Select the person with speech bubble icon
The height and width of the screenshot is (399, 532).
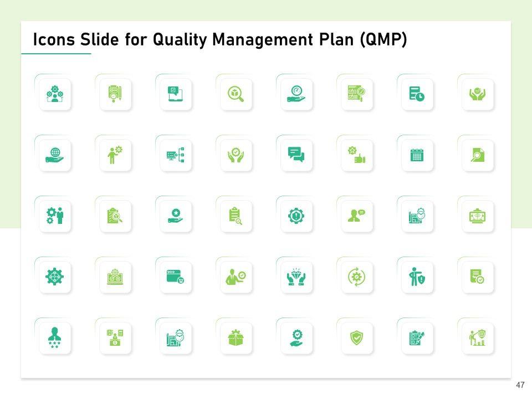(x=356, y=216)
